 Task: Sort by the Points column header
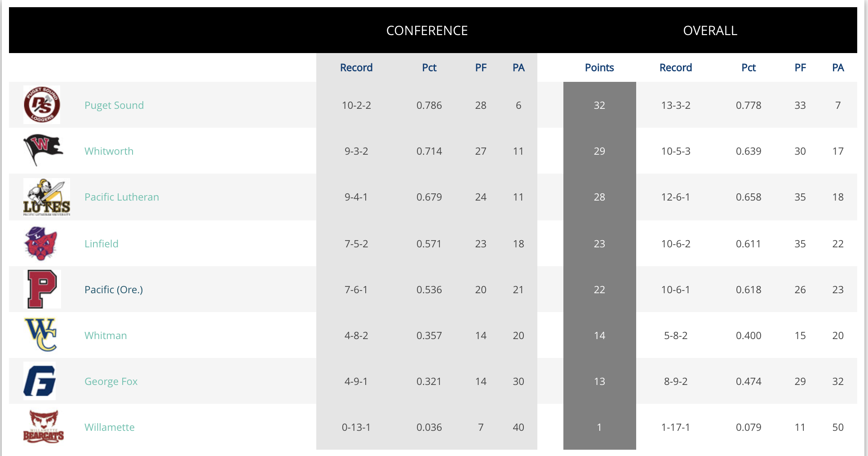599,67
